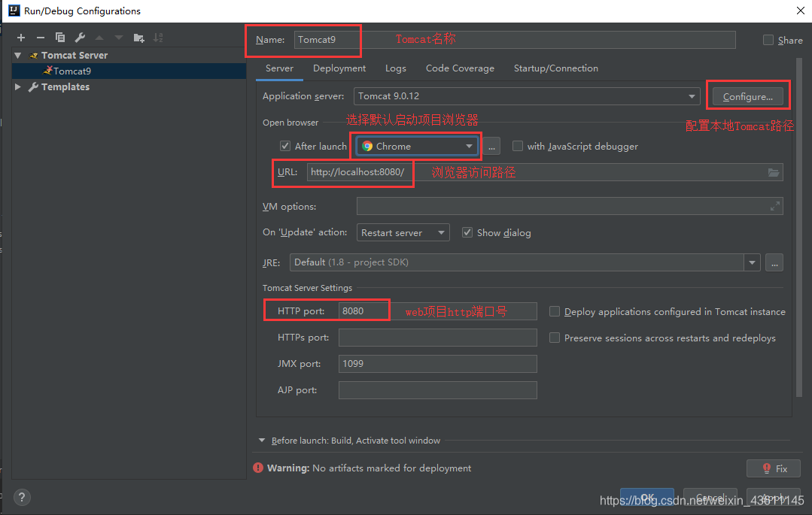Click the VM options input field
Image resolution: width=812 pixels, height=515 pixels.
click(570, 206)
